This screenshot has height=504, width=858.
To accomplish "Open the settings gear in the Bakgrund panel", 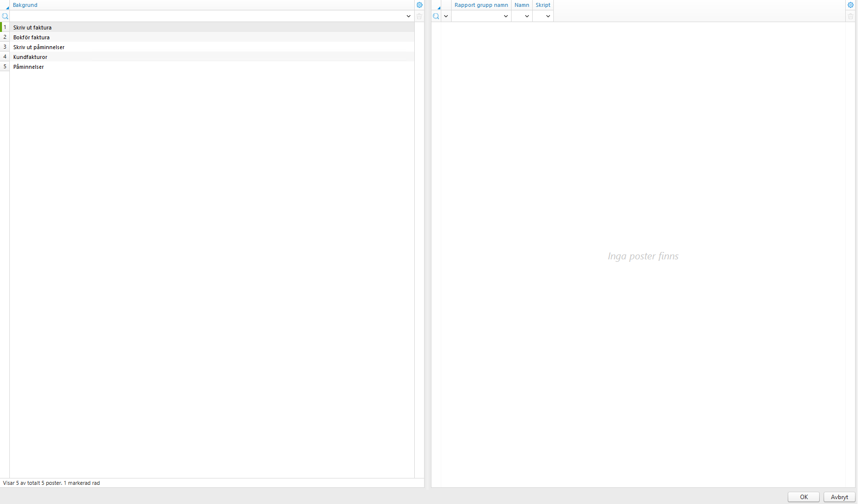I will pyautogui.click(x=419, y=5).
